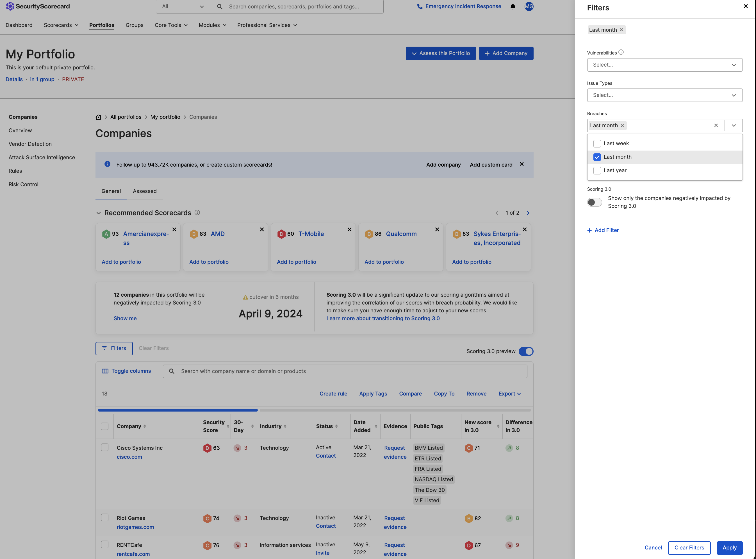Check the 'Last week' breaches option
Screen dimensions: 756x559
tap(597, 144)
